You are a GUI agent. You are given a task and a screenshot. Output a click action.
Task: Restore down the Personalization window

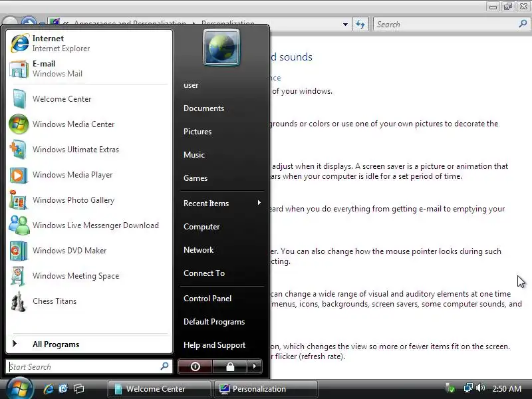508,7
